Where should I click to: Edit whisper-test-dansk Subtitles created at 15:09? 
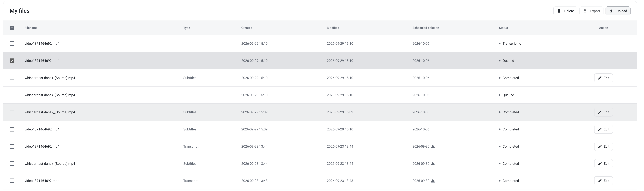(603, 112)
